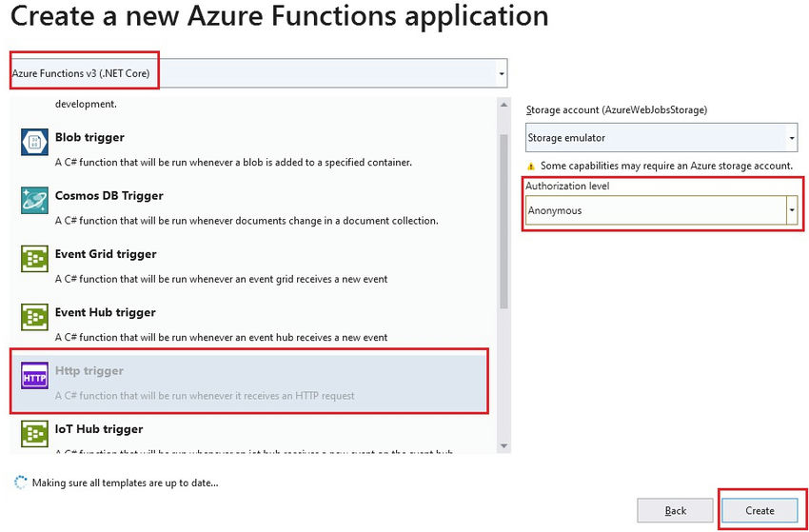Click the Blob trigger icon
Viewport: 809px width, 532px height.
click(x=34, y=142)
